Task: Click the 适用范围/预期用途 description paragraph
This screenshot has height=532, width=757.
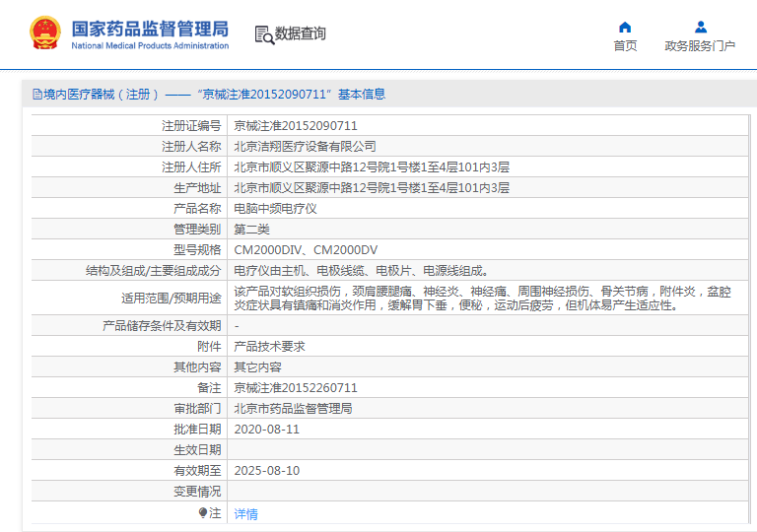Action: point(483,299)
